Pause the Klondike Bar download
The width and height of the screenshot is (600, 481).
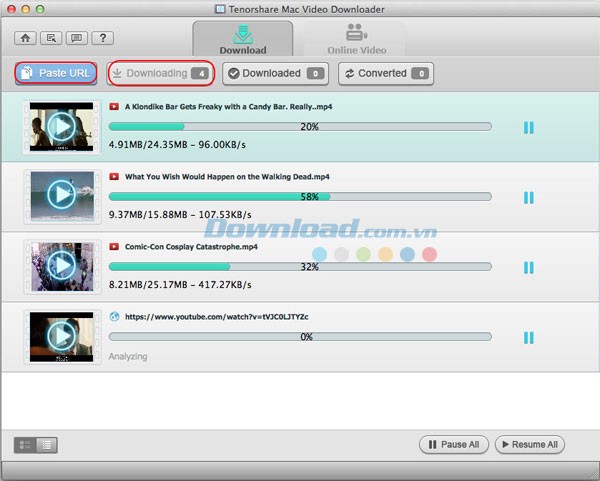pyautogui.click(x=528, y=127)
